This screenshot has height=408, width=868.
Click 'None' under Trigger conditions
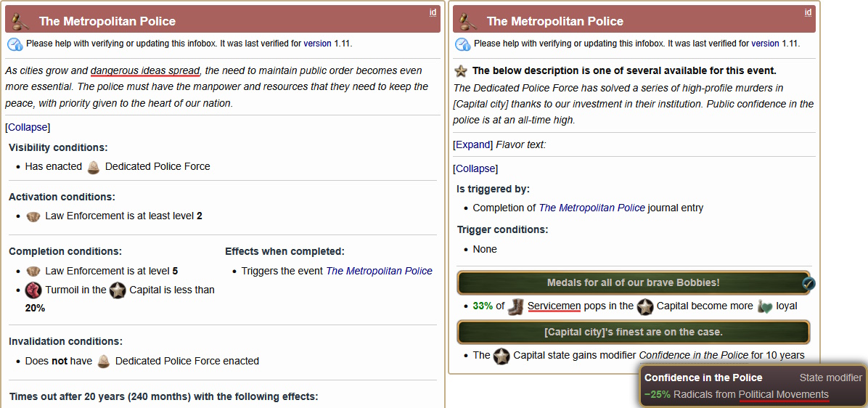pos(485,250)
